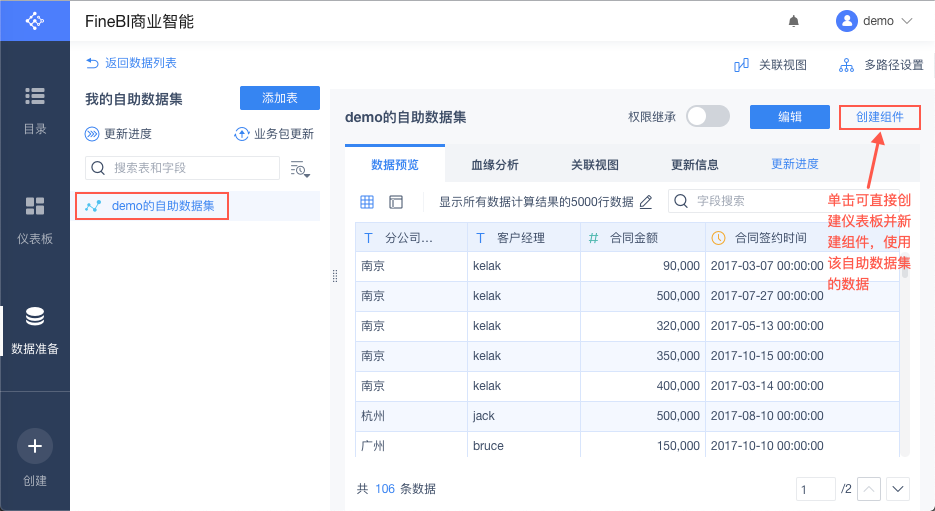Viewport: 935px width, 511px height.
Task: Click the FineBI logo icon
Action: [x=35, y=21]
